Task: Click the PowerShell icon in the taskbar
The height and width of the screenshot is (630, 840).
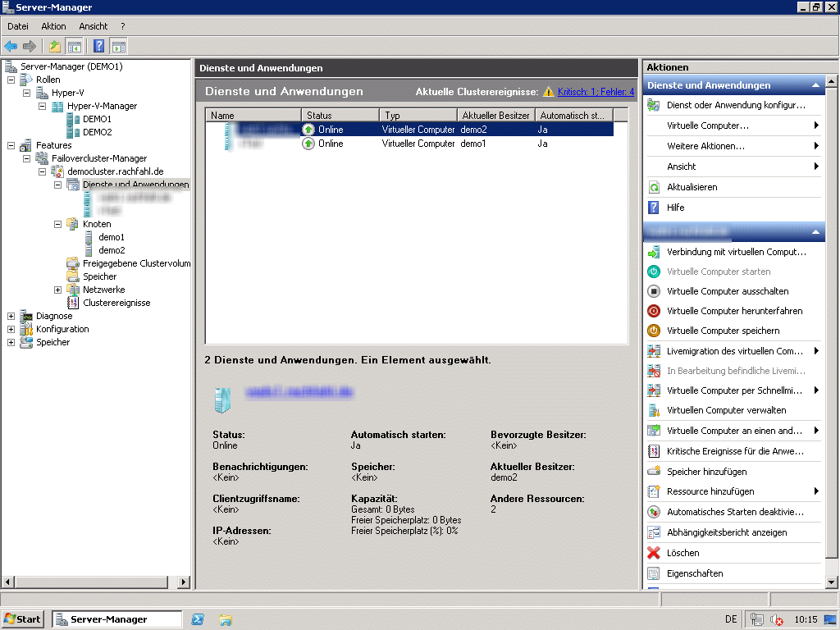Action: tap(198, 619)
